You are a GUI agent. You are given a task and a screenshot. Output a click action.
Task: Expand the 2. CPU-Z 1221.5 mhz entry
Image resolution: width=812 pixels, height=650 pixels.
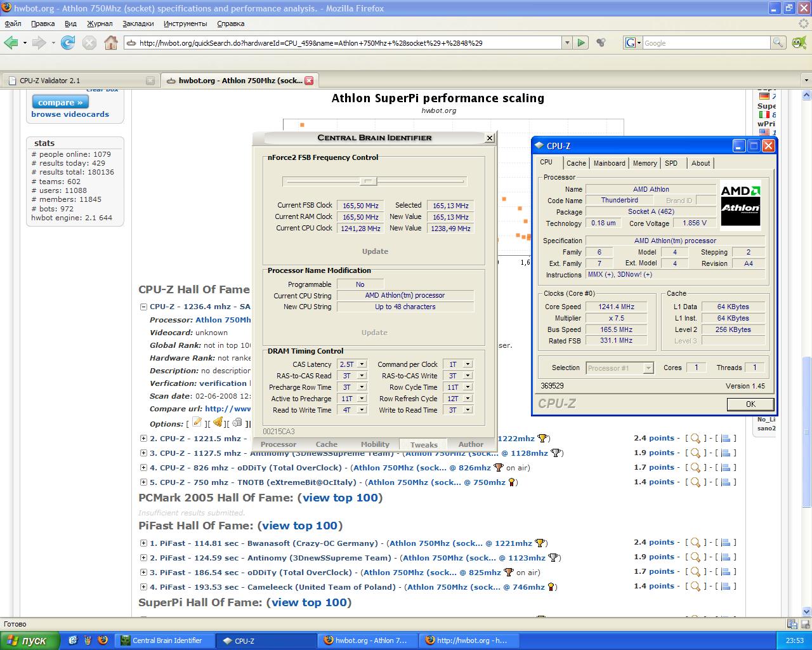coord(144,438)
